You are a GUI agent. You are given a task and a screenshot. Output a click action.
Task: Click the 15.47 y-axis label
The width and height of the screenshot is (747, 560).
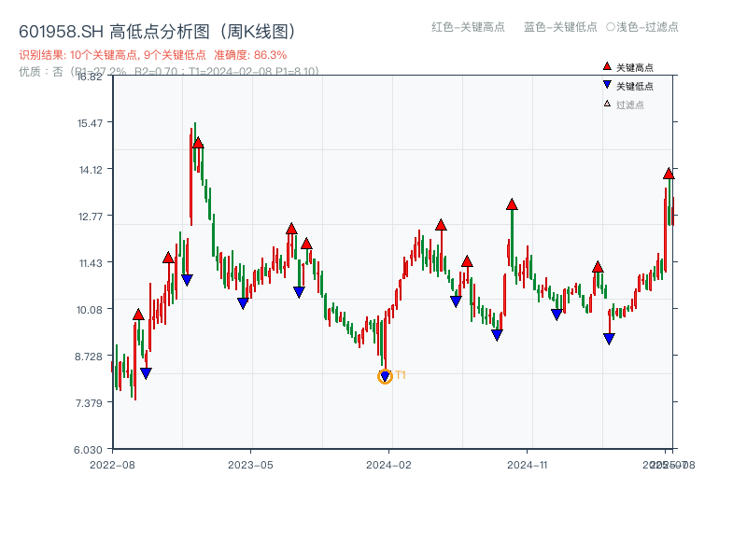point(90,123)
